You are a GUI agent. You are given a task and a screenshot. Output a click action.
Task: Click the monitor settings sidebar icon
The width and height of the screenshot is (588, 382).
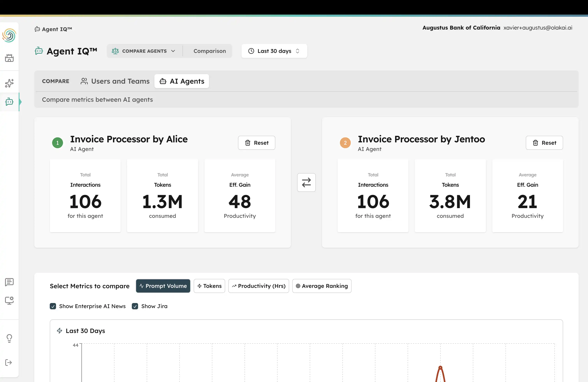tap(9, 301)
